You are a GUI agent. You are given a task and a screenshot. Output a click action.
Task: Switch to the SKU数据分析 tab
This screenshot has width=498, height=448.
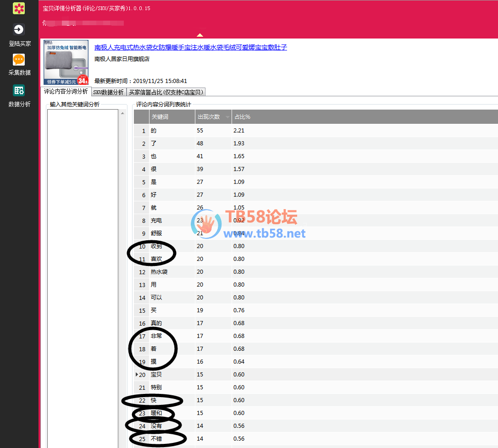click(x=108, y=92)
